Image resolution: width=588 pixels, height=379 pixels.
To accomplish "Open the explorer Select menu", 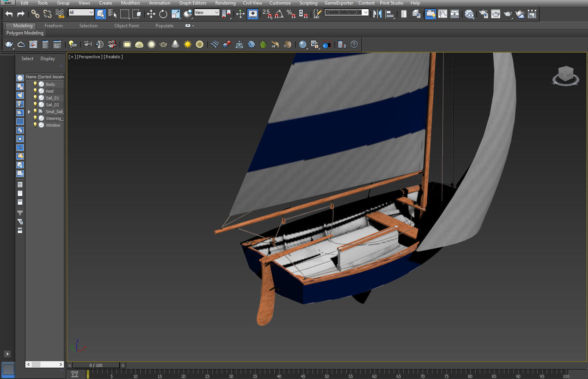I will (x=27, y=59).
